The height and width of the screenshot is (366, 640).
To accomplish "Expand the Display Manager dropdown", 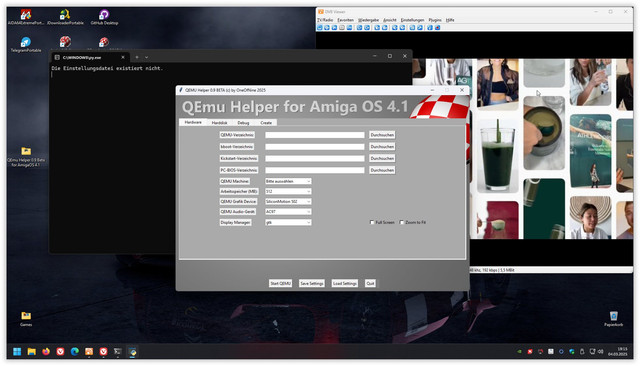I will (288, 222).
